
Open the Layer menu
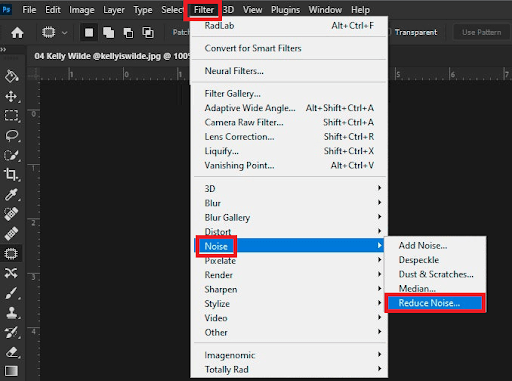coord(114,10)
